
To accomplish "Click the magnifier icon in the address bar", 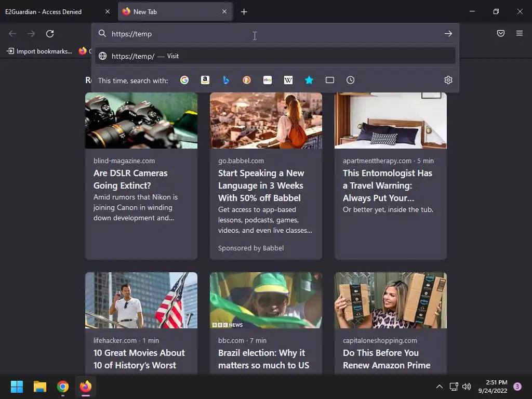I will tap(102, 33).
